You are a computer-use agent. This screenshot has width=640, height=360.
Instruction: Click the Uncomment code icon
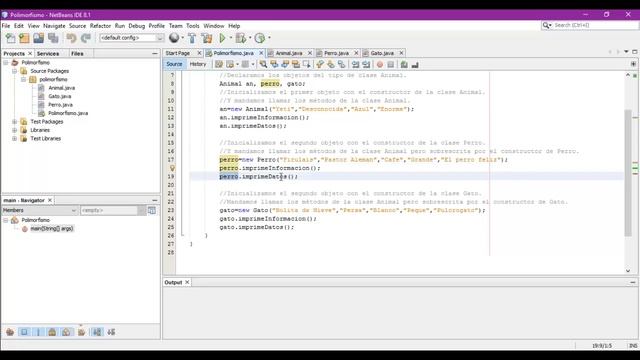[415, 64]
